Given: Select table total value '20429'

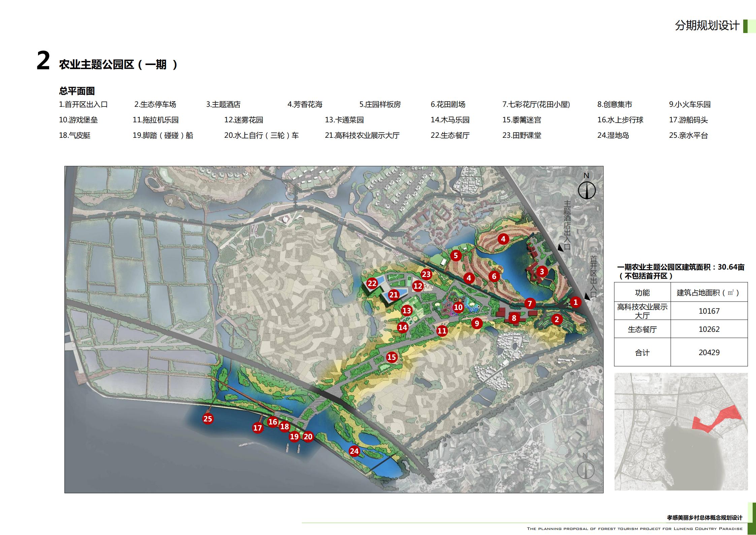Looking at the screenshot, I should tap(709, 352).
